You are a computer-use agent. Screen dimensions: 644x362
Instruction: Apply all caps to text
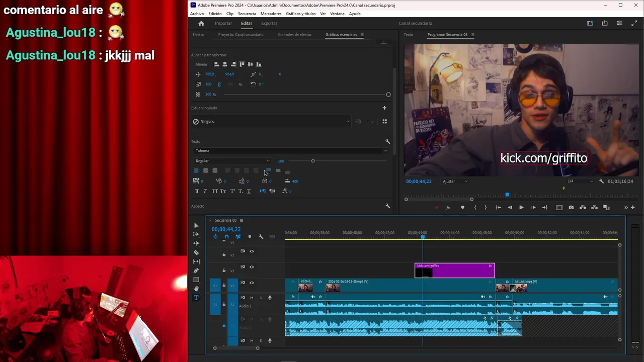coord(215,191)
